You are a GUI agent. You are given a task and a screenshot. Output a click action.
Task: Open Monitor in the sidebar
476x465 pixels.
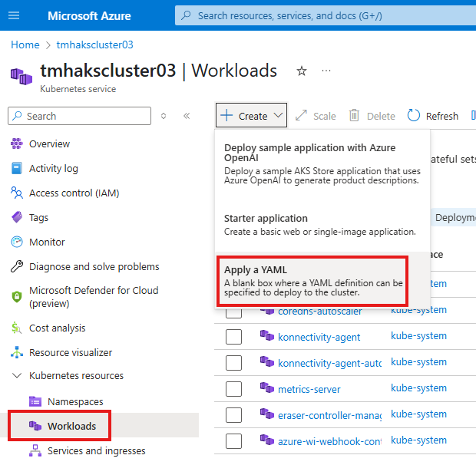pos(47,242)
